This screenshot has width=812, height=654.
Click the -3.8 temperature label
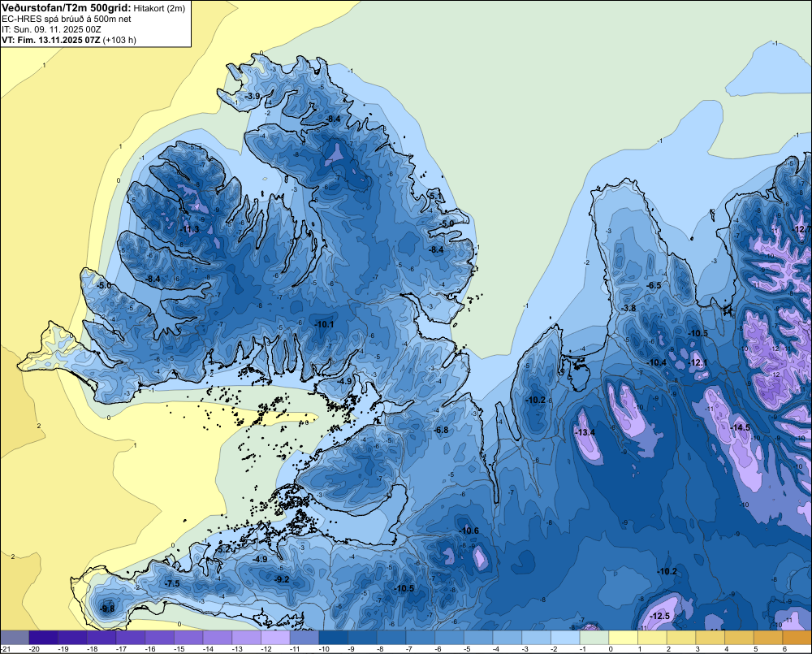click(x=628, y=309)
